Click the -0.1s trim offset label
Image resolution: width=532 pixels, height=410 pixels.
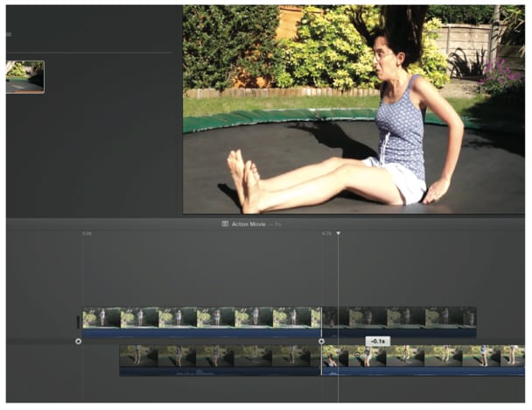tap(378, 341)
